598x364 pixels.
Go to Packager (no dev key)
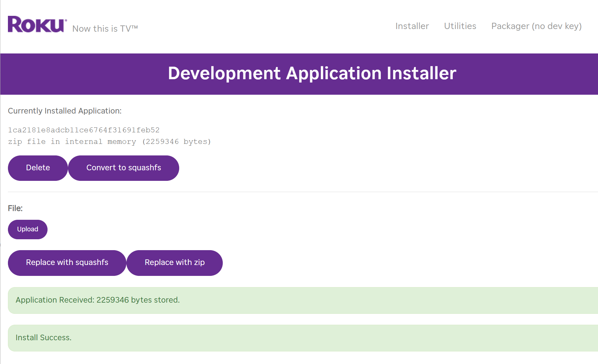[x=536, y=26]
